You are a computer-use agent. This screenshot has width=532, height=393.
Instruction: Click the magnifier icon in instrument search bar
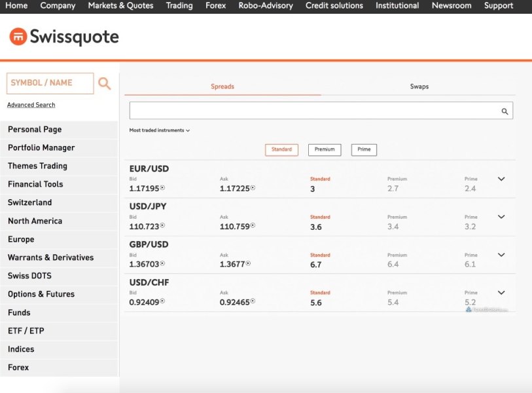(x=505, y=111)
